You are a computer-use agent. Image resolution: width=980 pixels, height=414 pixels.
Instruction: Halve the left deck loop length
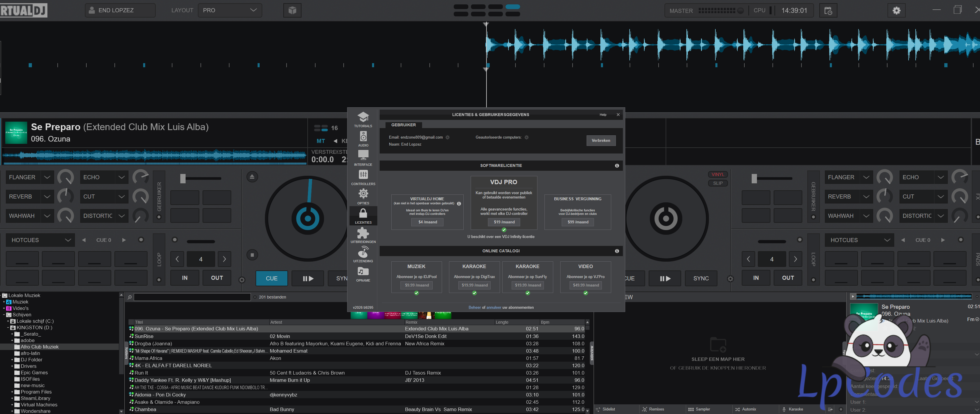coord(177,259)
